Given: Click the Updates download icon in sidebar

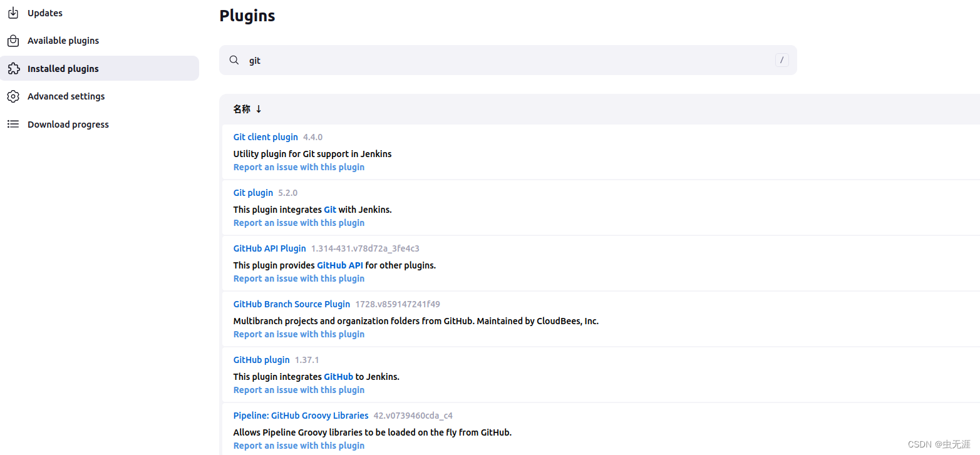Looking at the screenshot, I should [x=13, y=13].
